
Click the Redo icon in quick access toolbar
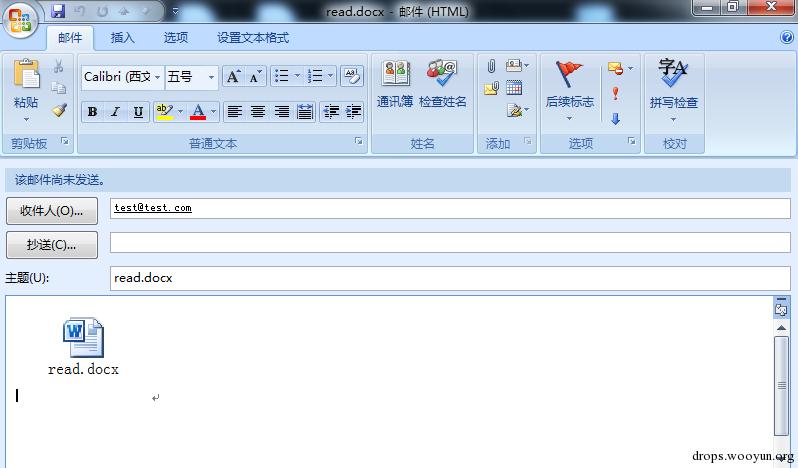click(x=102, y=11)
